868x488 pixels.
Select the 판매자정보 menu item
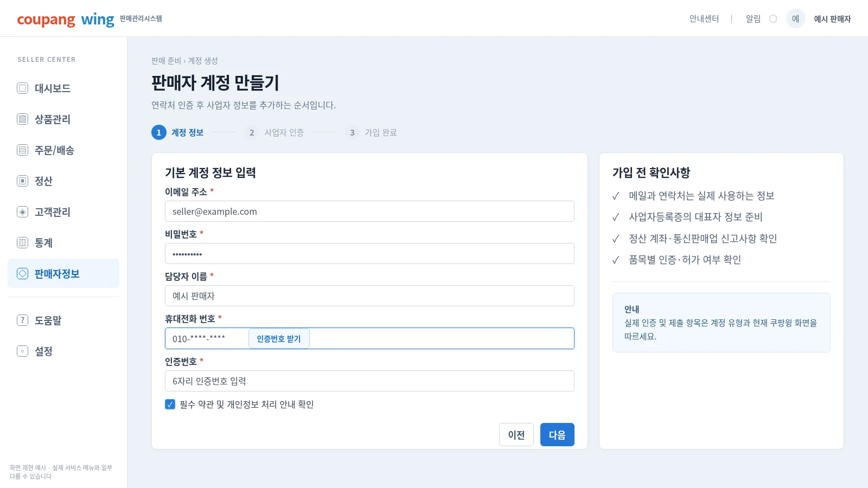click(x=63, y=273)
